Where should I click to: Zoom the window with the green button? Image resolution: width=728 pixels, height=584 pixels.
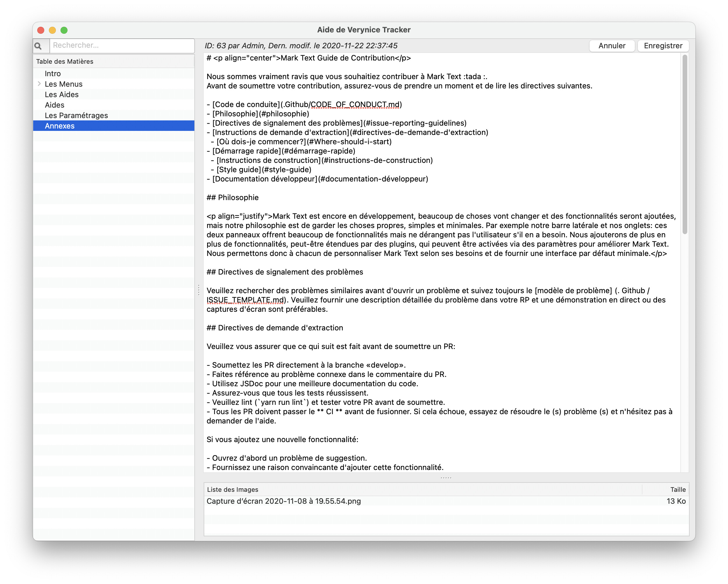coord(64,30)
